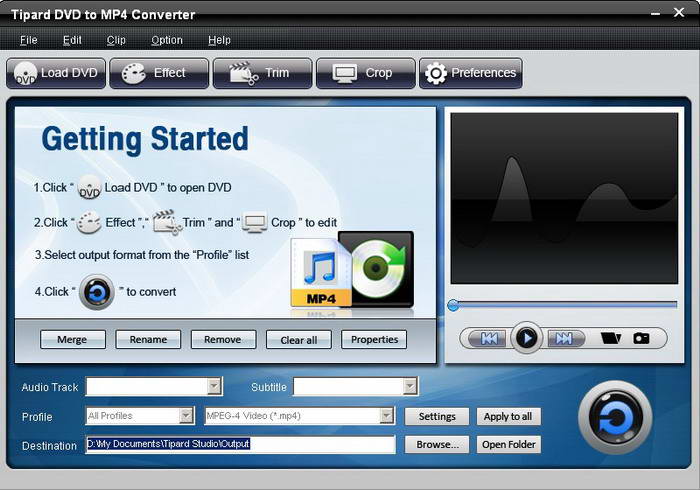700x490 pixels.
Task: Click Apply to all button
Action: pyautogui.click(x=508, y=417)
